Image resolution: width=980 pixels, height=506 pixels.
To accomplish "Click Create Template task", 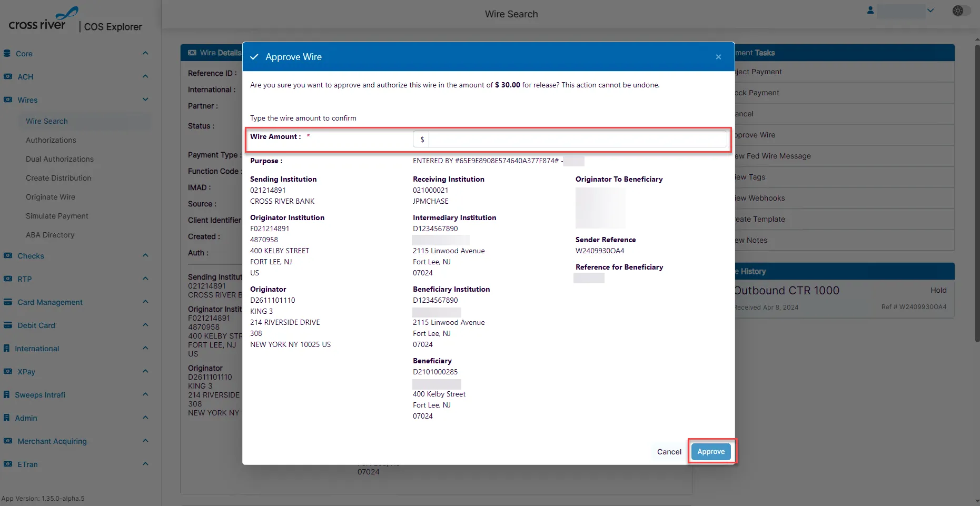I will 845,219.
